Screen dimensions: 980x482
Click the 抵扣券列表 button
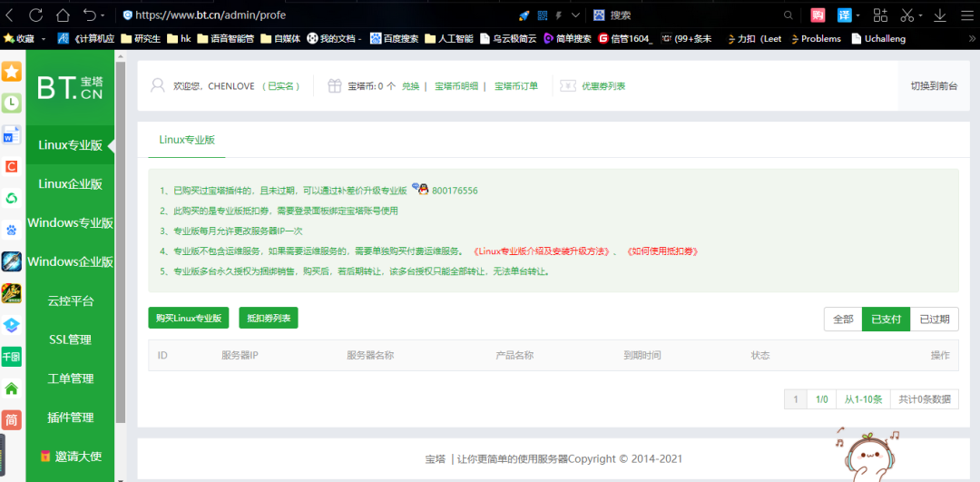[269, 318]
